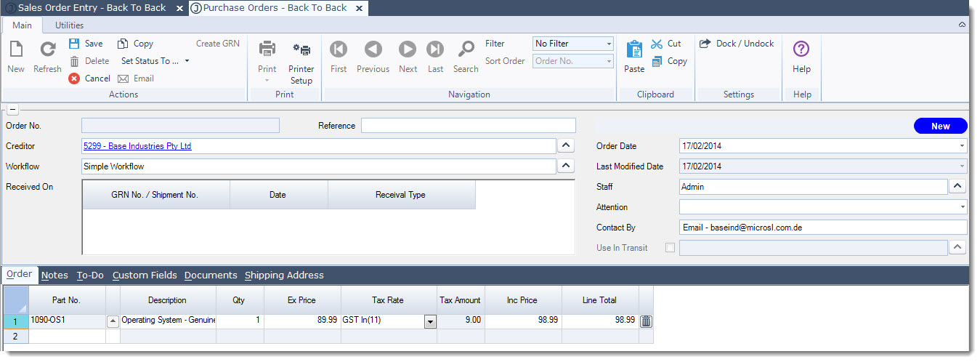Open the Search tool

click(x=466, y=57)
